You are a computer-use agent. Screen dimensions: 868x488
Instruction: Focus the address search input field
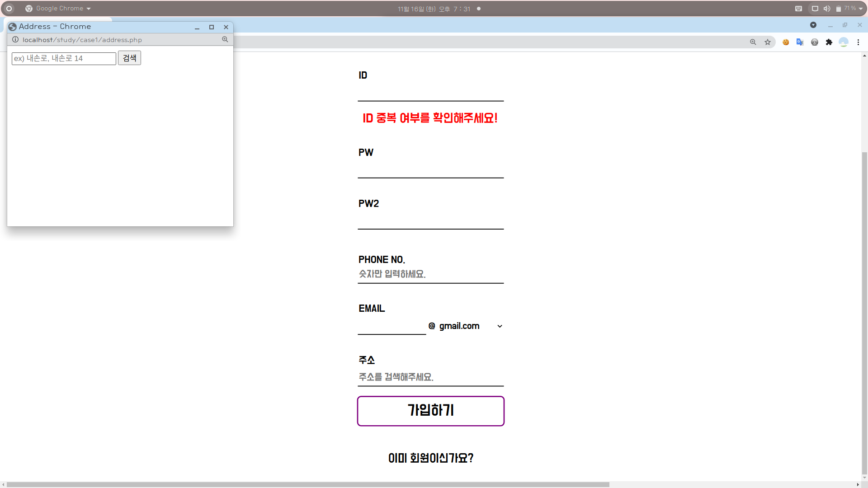click(64, 58)
